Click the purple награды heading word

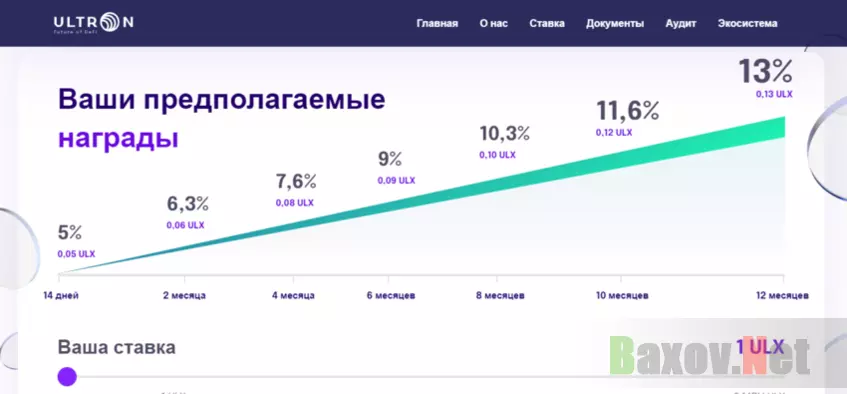118,139
